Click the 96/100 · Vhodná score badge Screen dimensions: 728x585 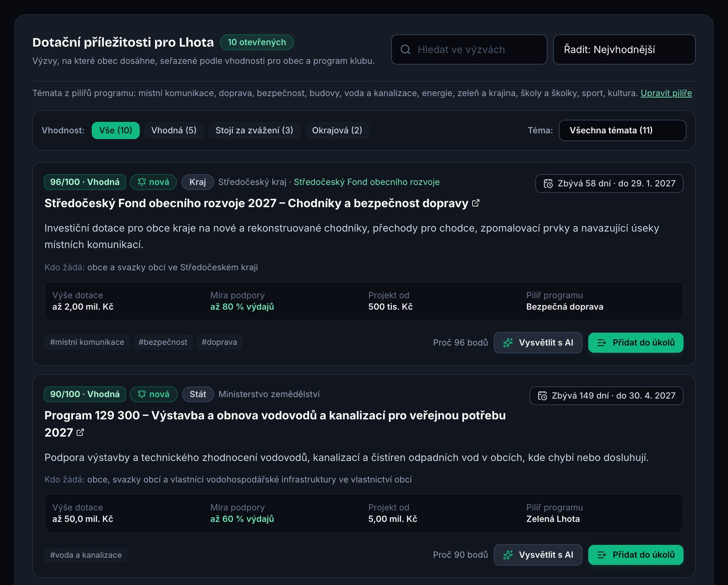pyautogui.click(x=85, y=182)
